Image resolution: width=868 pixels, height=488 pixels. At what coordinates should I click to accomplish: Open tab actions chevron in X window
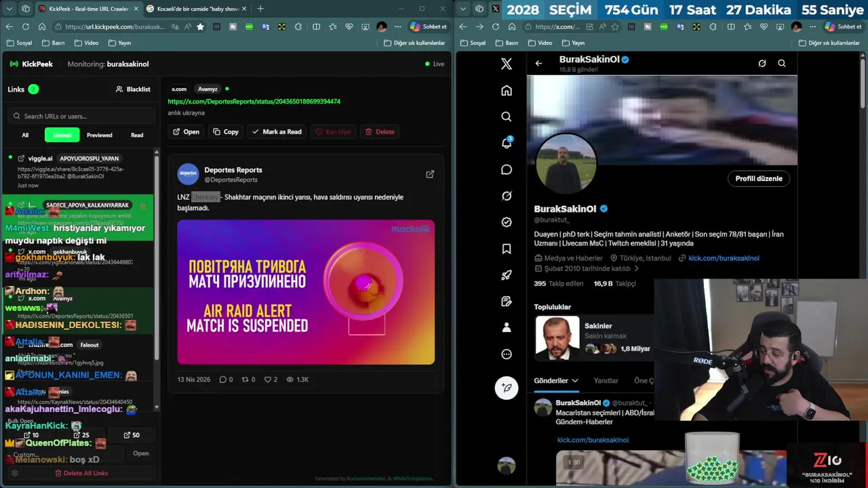463,9
